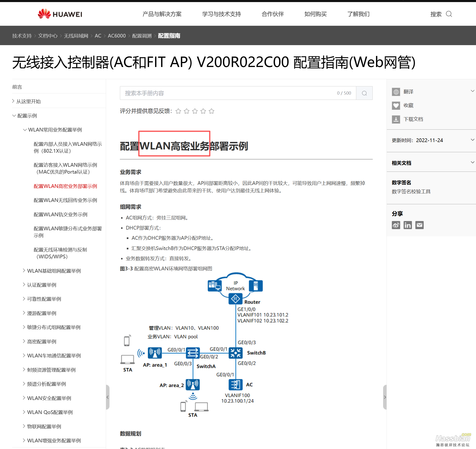Open 如何购买 menu
This screenshot has height=449, width=476.
(x=316, y=14)
